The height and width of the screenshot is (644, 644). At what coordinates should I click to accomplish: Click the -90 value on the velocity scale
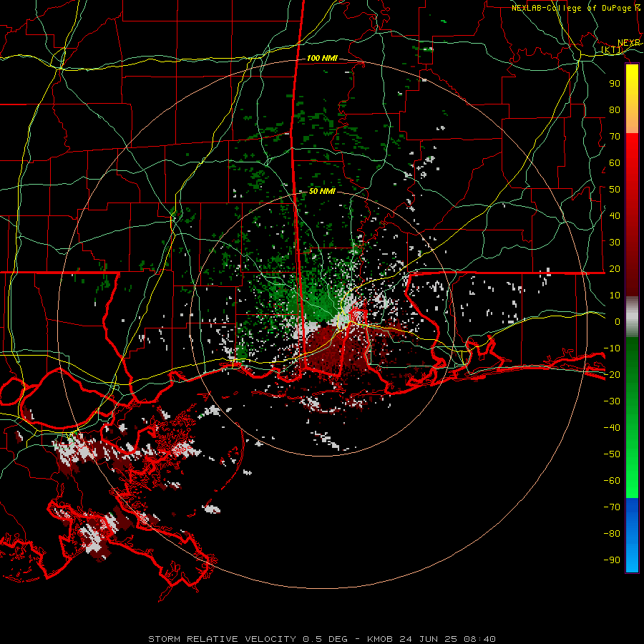612,560
